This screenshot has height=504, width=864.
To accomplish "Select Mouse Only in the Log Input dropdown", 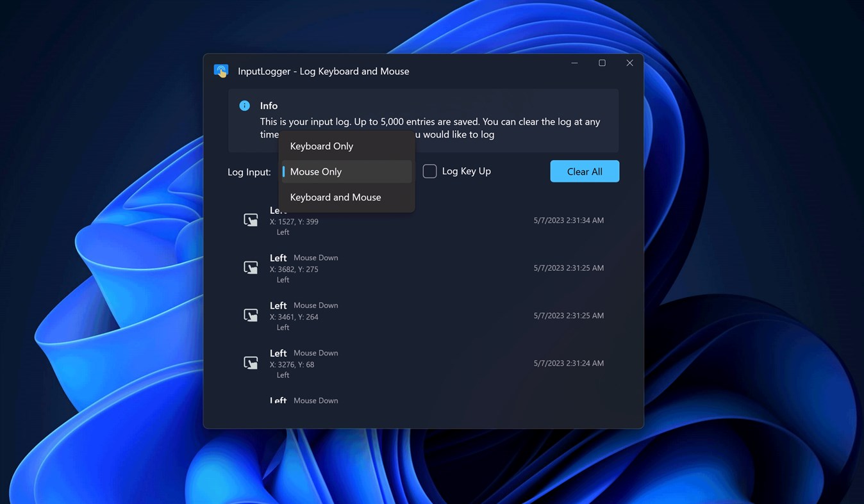I will point(315,171).
